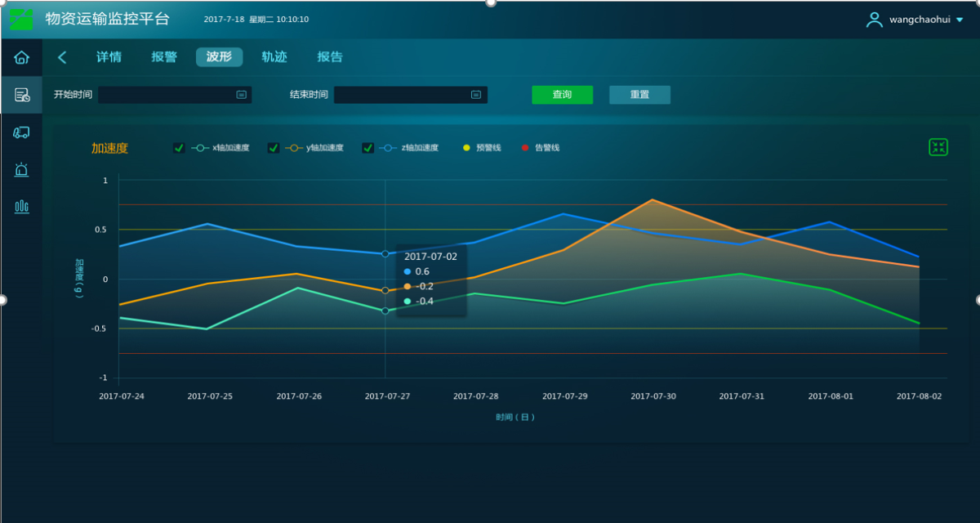Click the yellow 预警线 legend dot
Viewport: 980px width, 523px height.
click(466, 148)
